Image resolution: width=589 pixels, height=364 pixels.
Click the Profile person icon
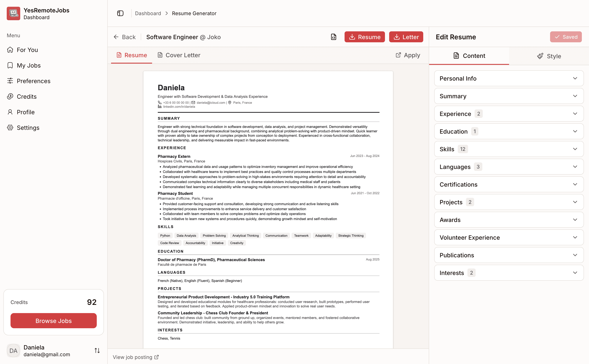(10, 112)
